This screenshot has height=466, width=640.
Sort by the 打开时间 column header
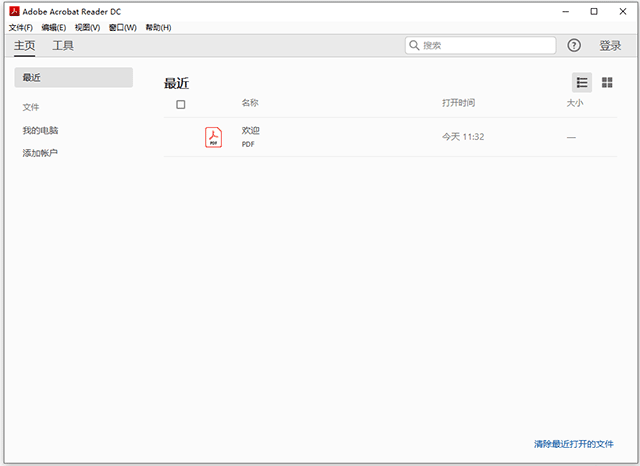pyautogui.click(x=458, y=103)
